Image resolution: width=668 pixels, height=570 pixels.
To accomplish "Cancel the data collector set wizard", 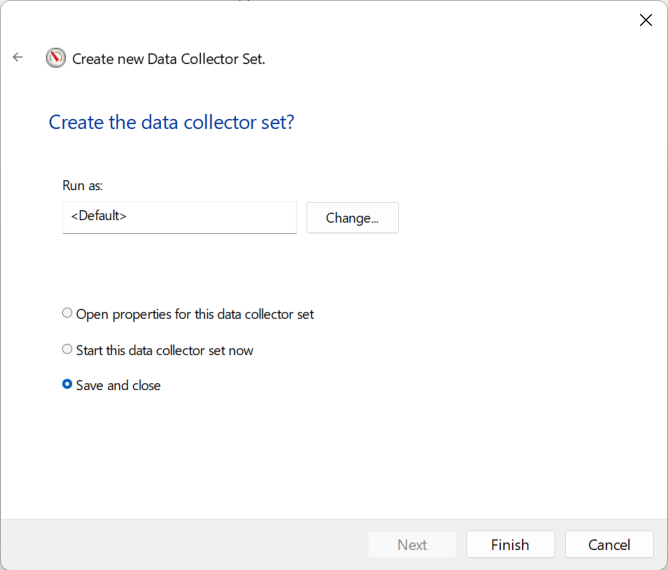I will [609, 544].
